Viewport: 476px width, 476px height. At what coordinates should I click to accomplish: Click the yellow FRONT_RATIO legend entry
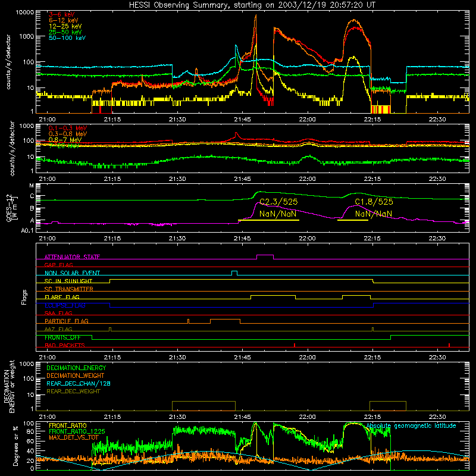68,425
